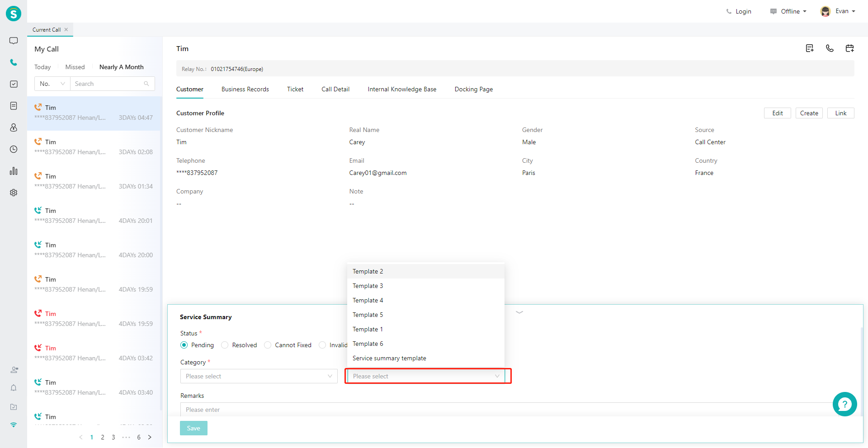The image size is (868, 448).
Task: Open the ticket document sidebar icon
Action: click(x=14, y=106)
